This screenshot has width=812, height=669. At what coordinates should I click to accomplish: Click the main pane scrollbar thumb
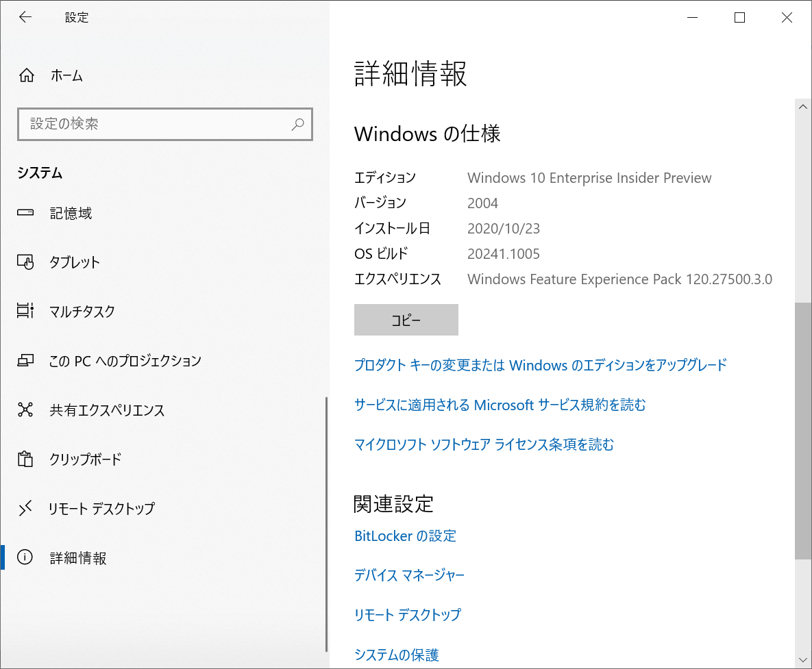803,431
